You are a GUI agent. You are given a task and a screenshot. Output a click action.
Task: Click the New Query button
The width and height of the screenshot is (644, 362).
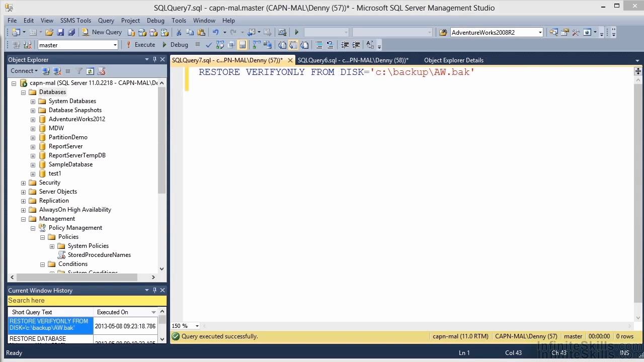click(x=102, y=32)
